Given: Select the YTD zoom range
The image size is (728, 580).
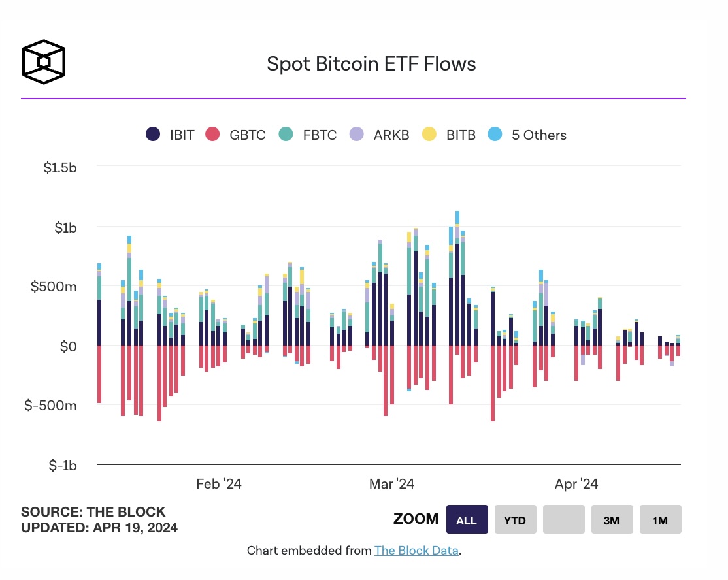Looking at the screenshot, I should pos(516,519).
